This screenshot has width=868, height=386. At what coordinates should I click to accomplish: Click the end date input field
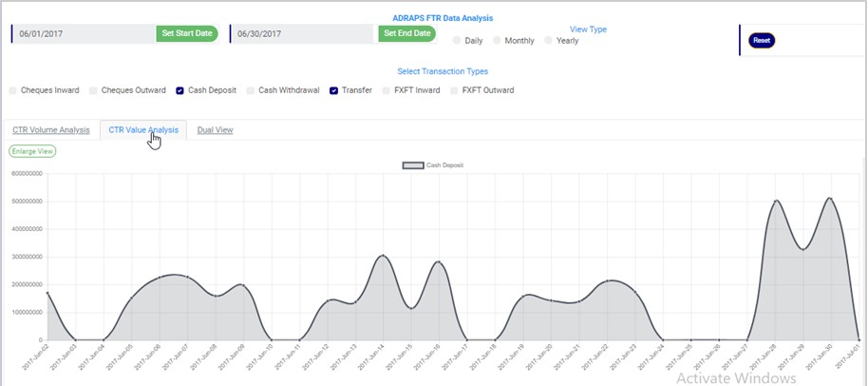tap(302, 33)
